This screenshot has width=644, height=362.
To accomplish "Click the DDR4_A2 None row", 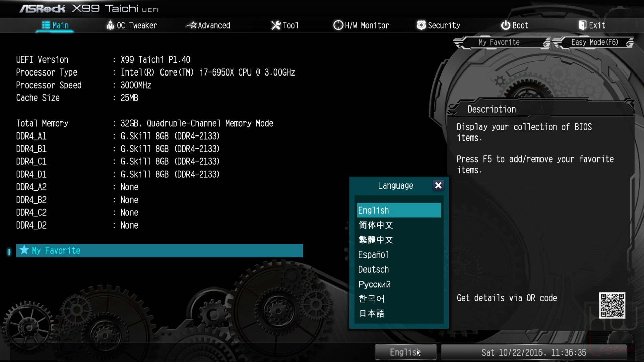I will (x=77, y=187).
